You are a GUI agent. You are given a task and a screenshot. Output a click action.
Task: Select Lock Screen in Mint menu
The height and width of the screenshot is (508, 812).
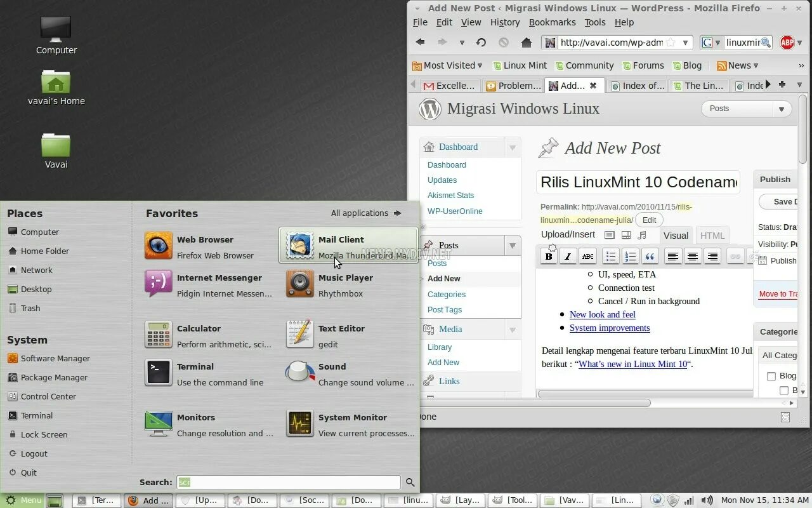[x=37, y=435]
